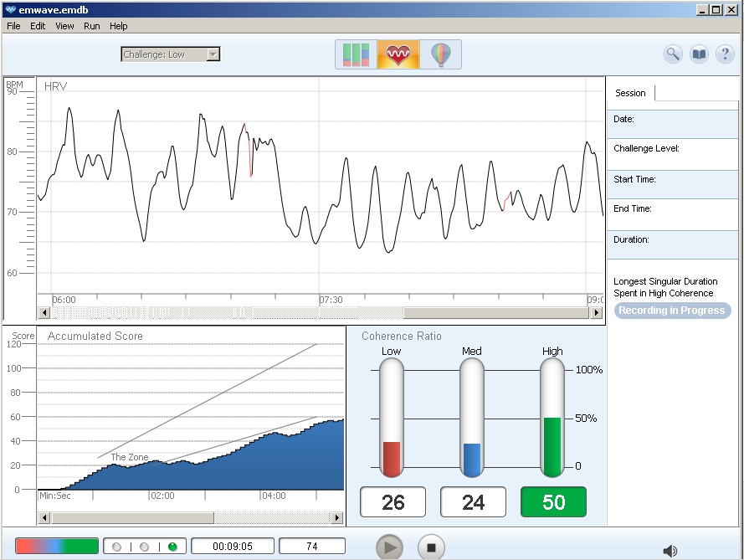Image resolution: width=744 pixels, height=560 pixels.
Task: Click the heart rate field showing 74
Action: 311,547
